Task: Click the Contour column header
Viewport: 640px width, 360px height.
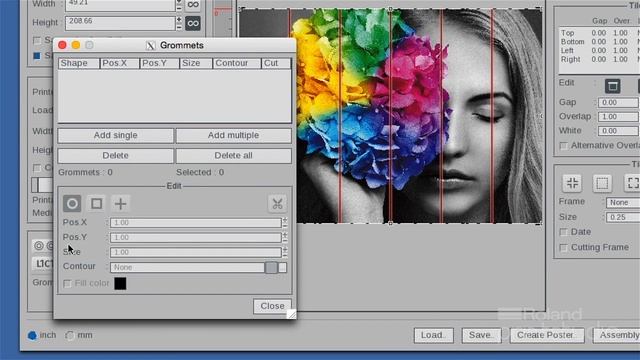Action: click(237, 63)
